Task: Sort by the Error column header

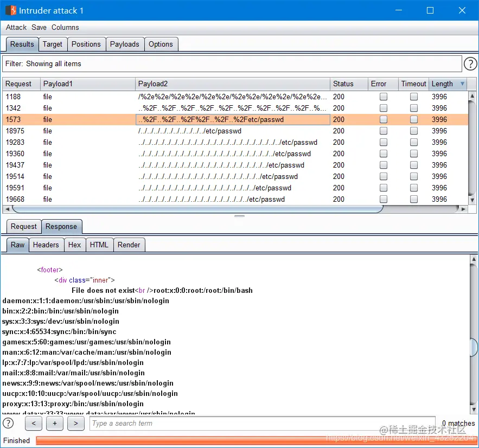Action: 383,84
